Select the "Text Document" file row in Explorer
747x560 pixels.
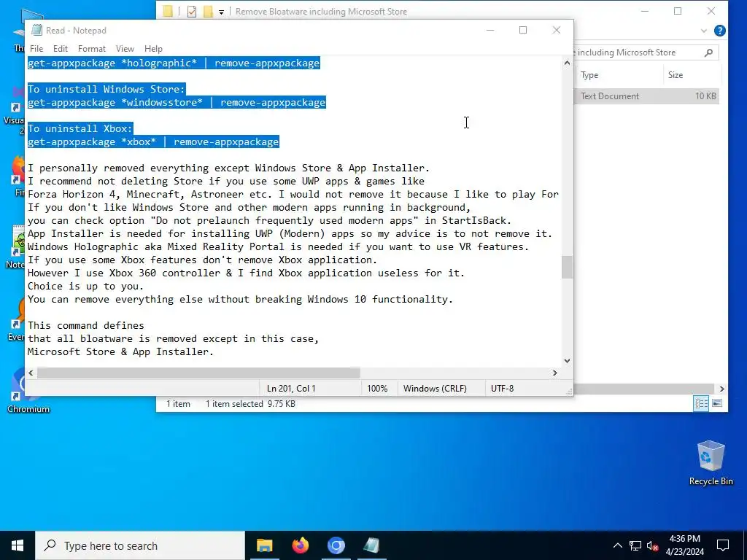[x=647, y=96]
